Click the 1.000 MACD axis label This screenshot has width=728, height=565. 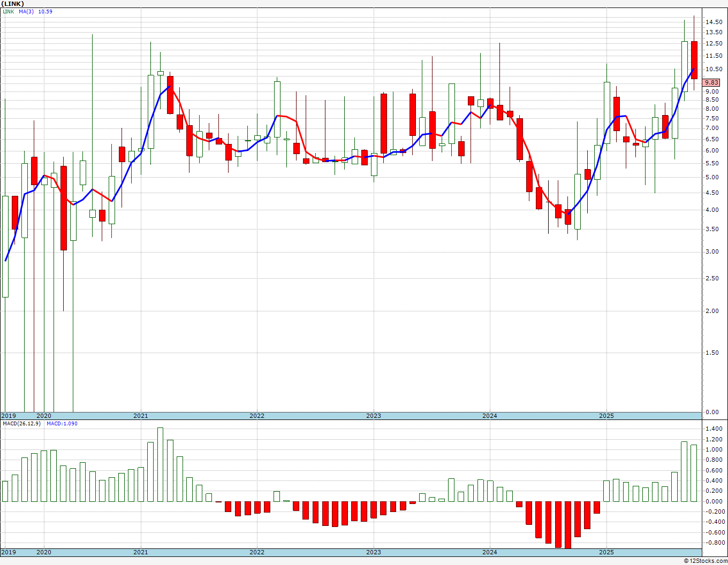(714, 449)
